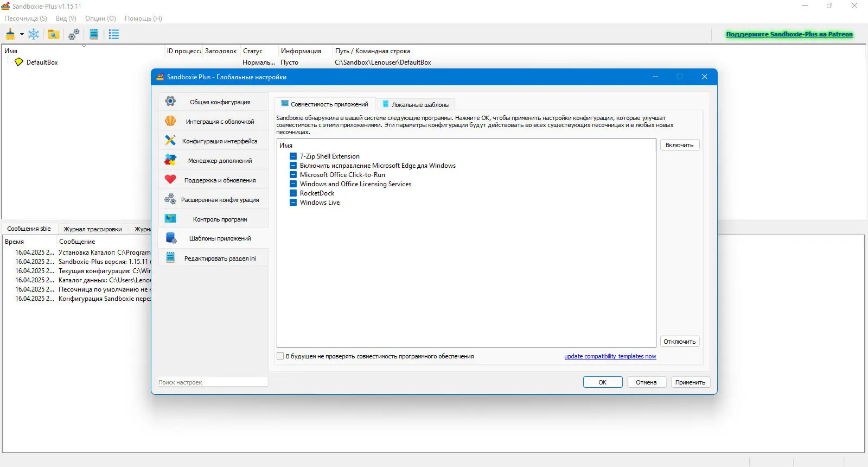The image size is (868, 467).
Task: Click the folder with magnifier toolbar icon
Action: click(53, 34)
